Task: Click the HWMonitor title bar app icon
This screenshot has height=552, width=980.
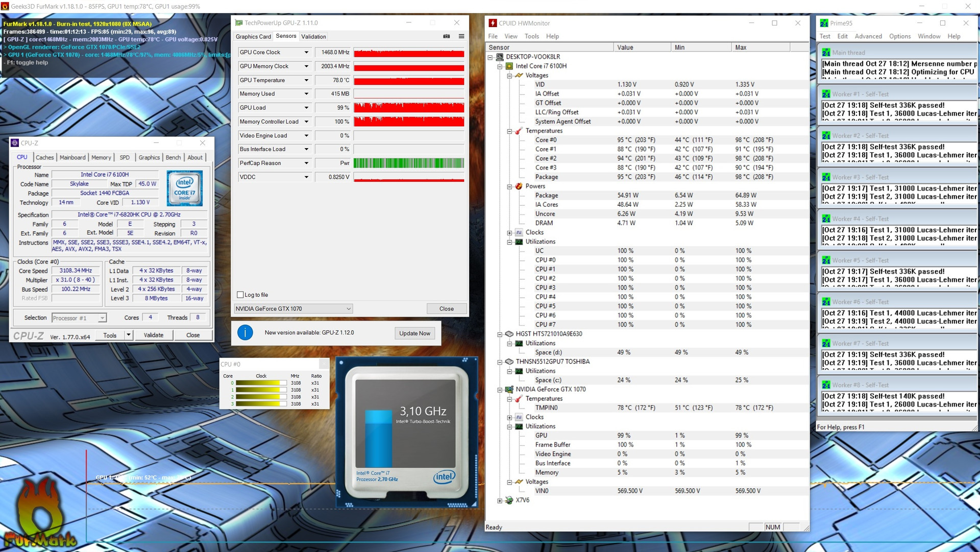Action: pyautogui.click(x=493, y=23)
